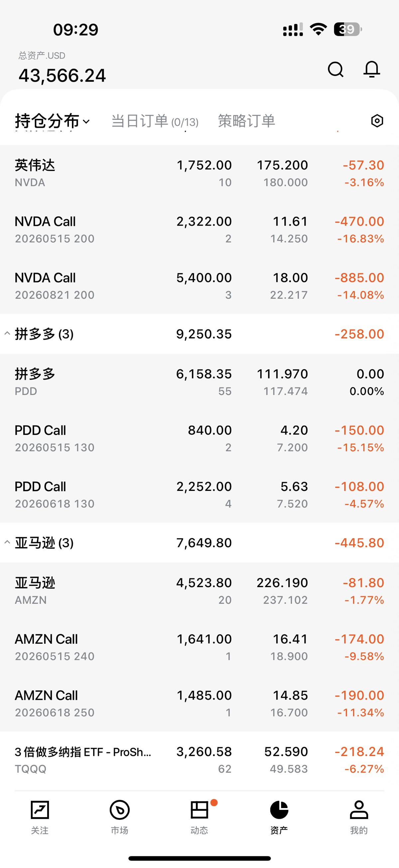This screenshot has width=399, height=868.
Task: Open the 我的 profile icon
Action: pyautogui.click(x=359, y=810)
